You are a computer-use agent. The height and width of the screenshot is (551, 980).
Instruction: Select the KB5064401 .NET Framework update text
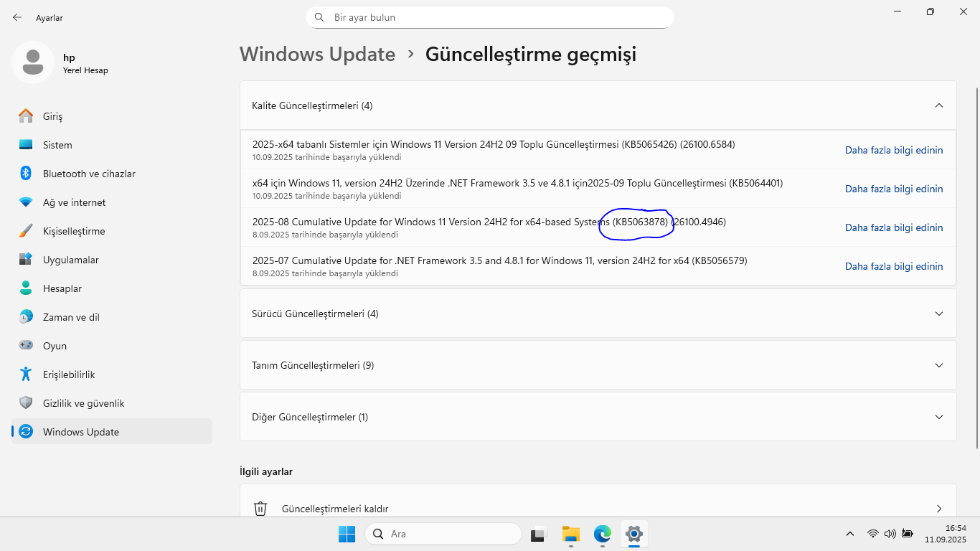point(517,183)
